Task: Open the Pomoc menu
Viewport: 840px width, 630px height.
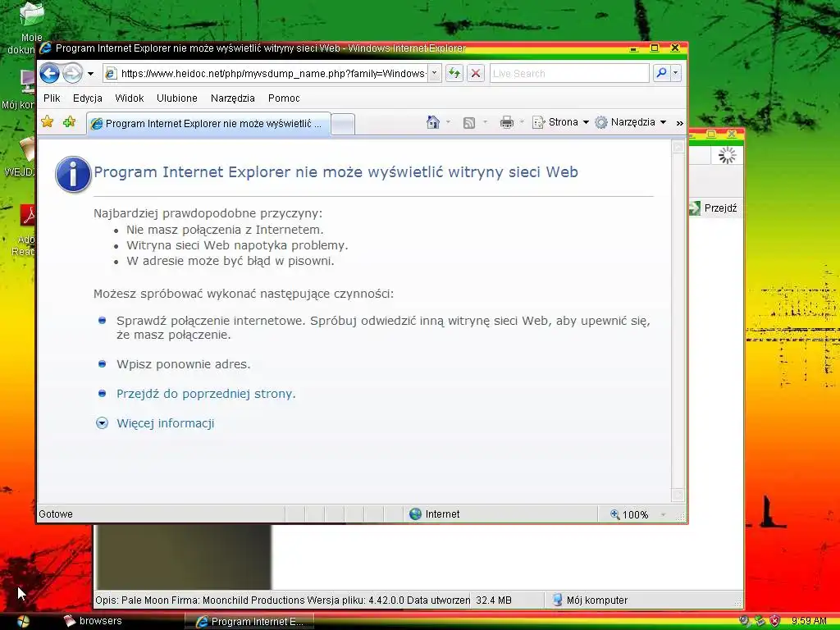Action: click(284, 98)
